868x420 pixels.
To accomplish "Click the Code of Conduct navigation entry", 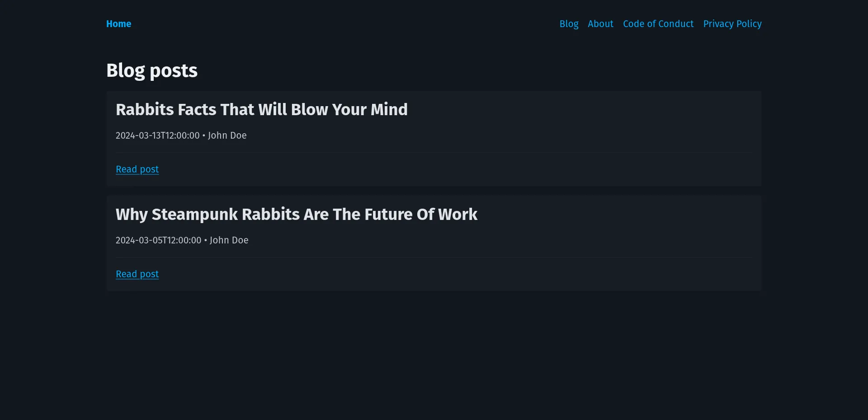I will [658, 24].
